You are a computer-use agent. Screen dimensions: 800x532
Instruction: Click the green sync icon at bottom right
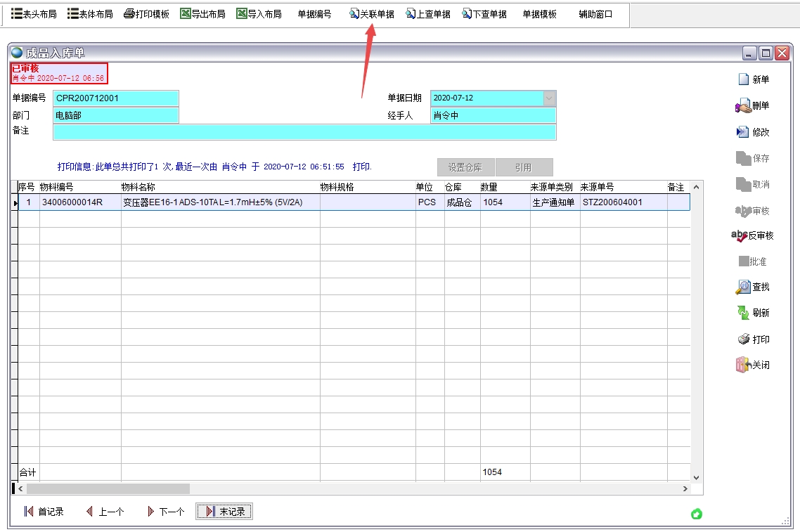[x=697, y=514]
